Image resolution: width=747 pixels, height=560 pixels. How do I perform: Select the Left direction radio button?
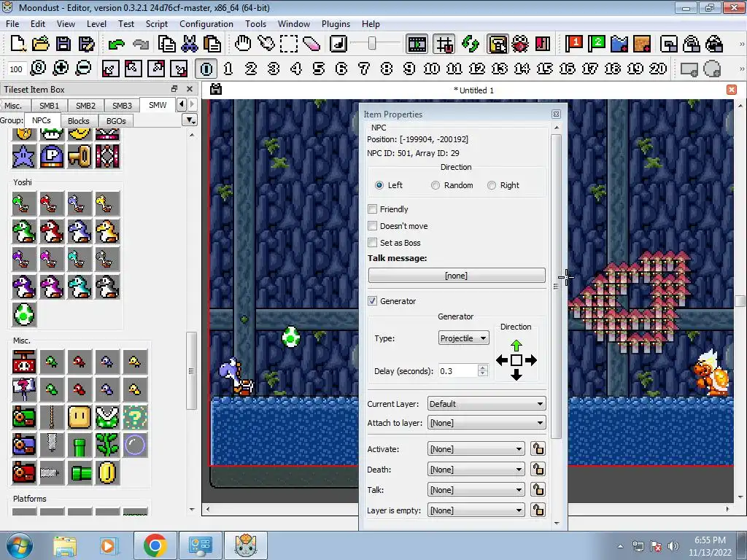[x=379, y=185]
